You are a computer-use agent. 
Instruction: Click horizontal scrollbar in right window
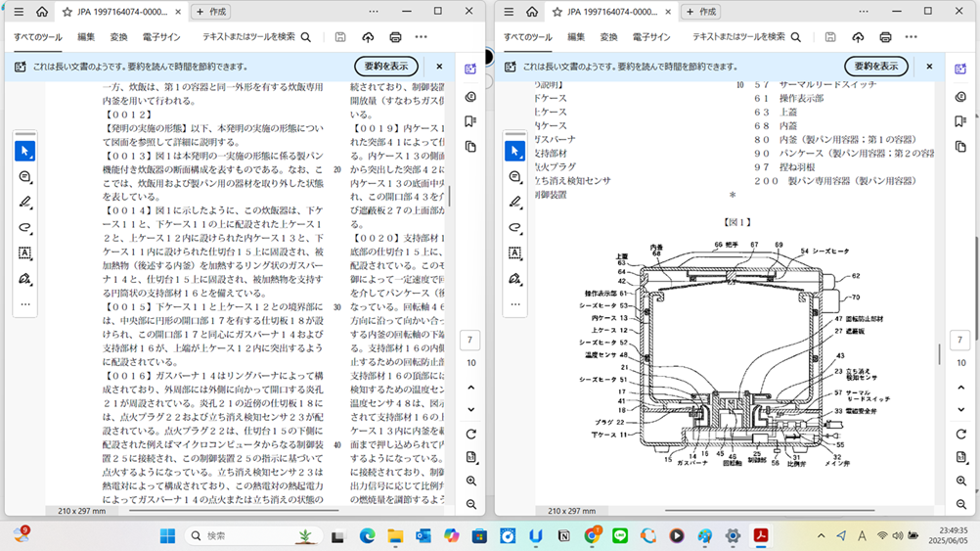(x=770, y=510)
